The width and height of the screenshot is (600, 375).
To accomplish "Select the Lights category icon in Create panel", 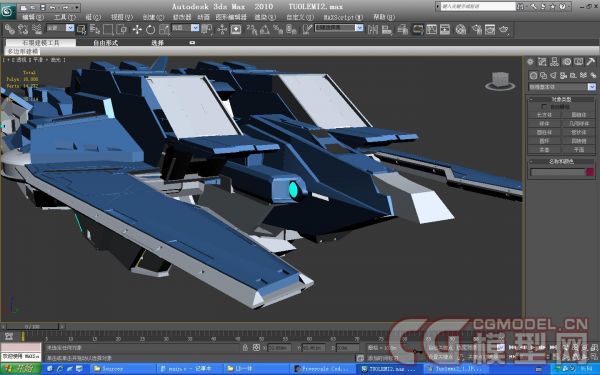I will click(553, 75).
